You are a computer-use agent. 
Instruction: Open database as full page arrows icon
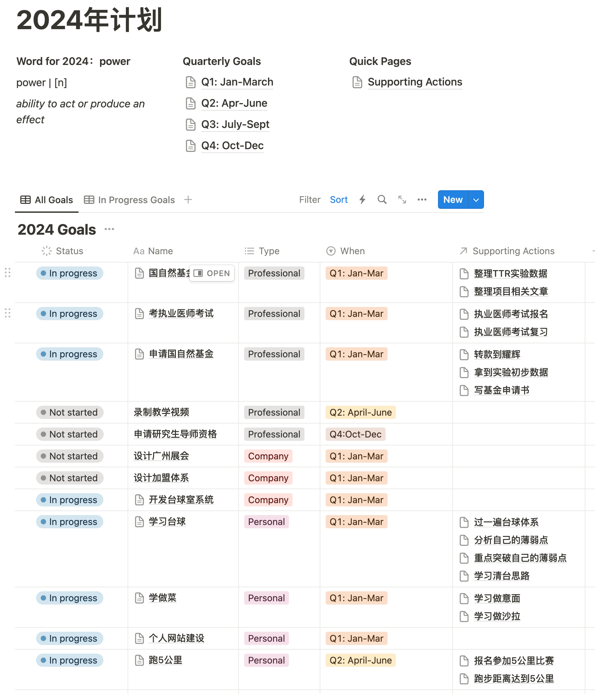click(402, 200)
